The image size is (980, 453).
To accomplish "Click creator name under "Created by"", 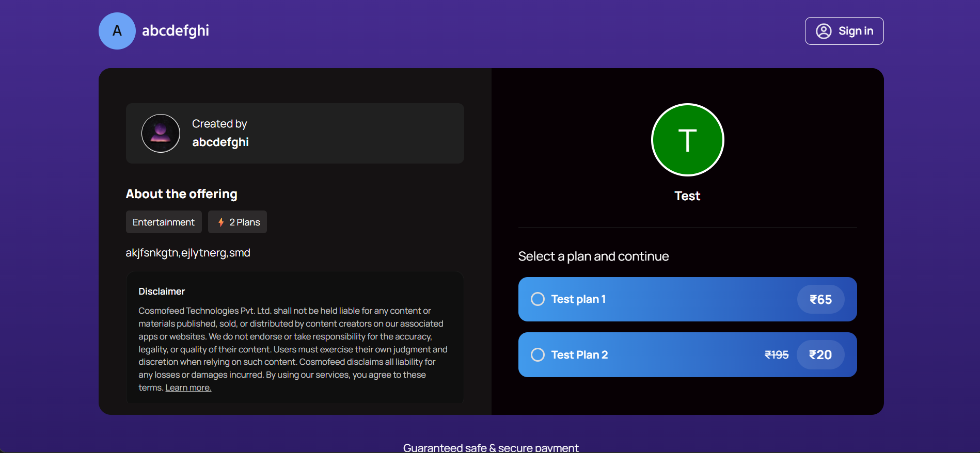I will click(x=220, y=142).
